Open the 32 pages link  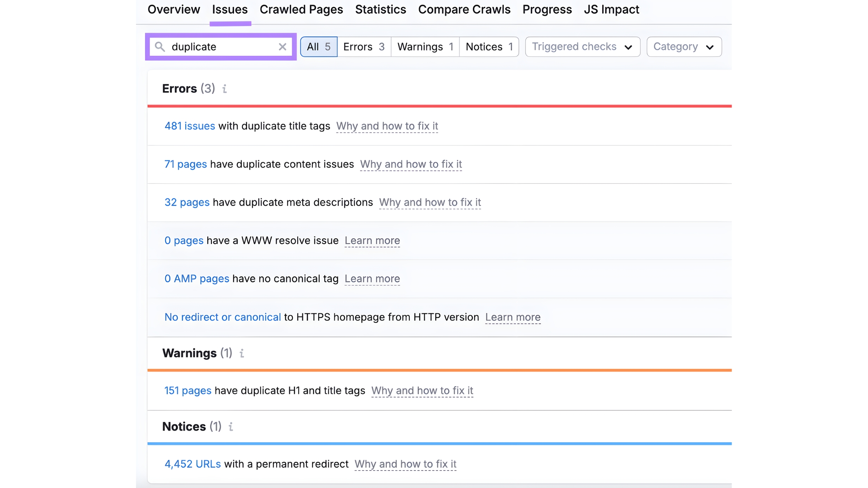tap(187, 202)
